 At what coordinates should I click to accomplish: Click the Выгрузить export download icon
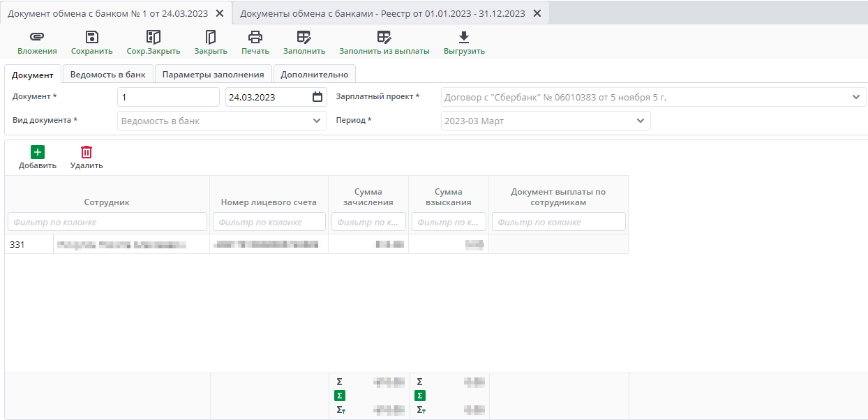[464, 38]
